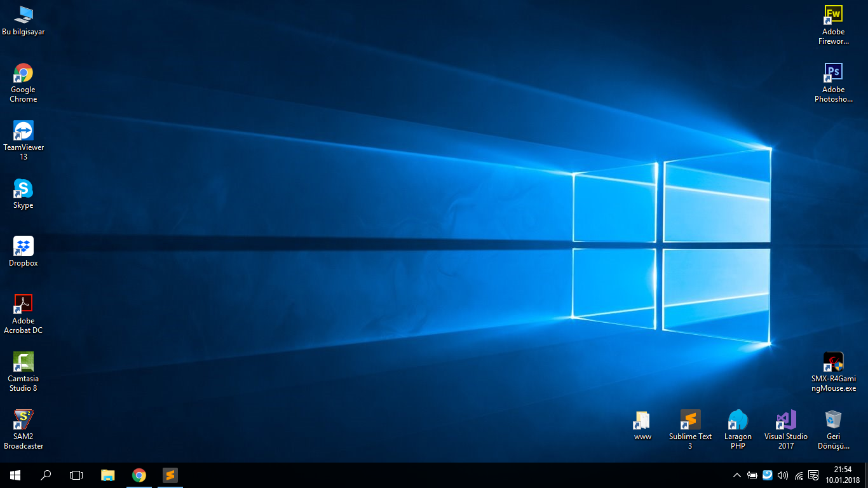Select the Skype desktop shortcut
Screen dimensions: 868x488
[24, 194]
